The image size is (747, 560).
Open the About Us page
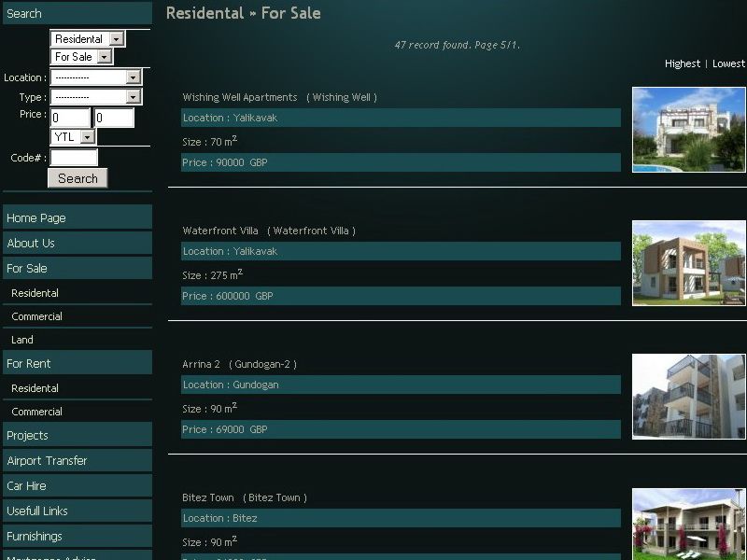click(78, 243)
